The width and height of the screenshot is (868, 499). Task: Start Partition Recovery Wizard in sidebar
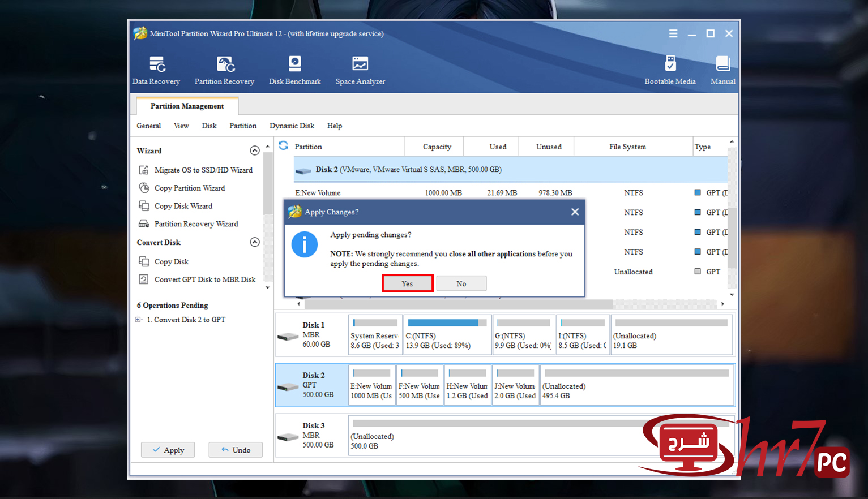(189, 224)
